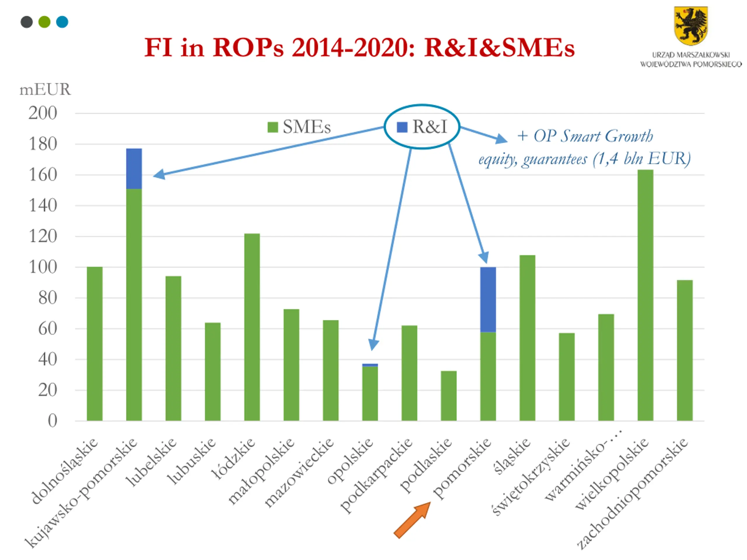Click the zachodniopomorskie axis label
The width and height of the screenshot is (747, 560).
[632, 494]
